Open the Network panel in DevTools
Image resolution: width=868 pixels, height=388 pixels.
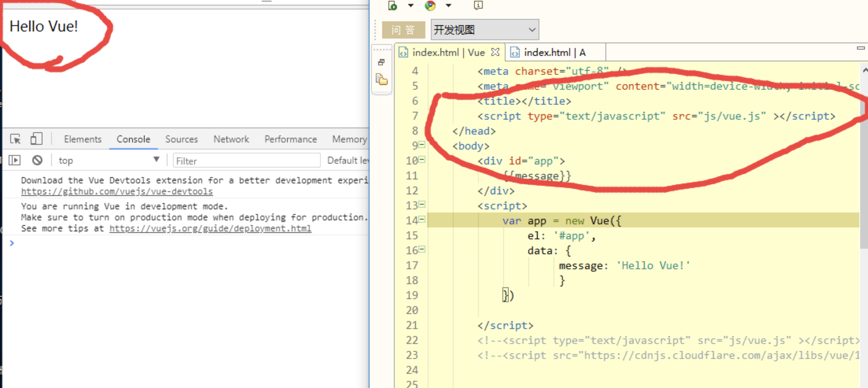click(x=231, y=139)
